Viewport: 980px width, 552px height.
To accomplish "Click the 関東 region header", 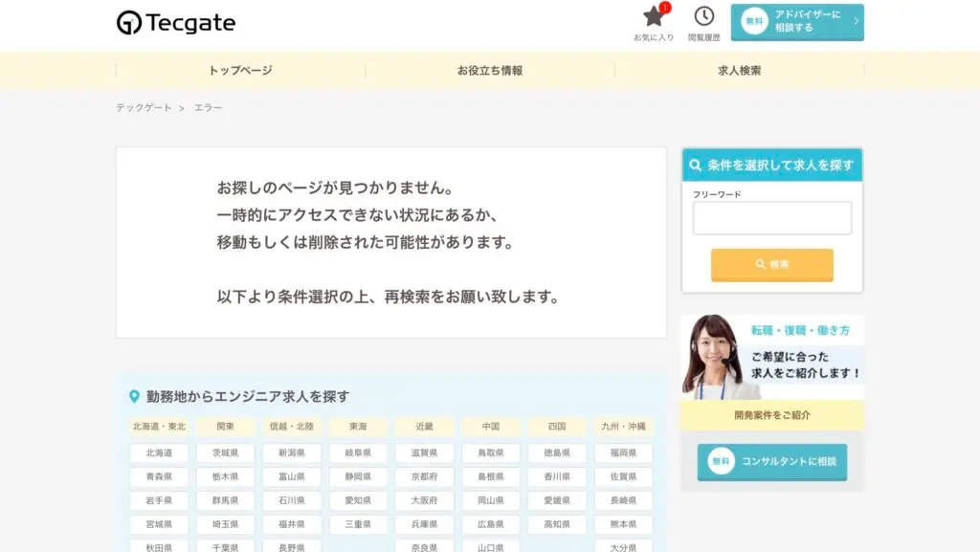I will 225,427.
